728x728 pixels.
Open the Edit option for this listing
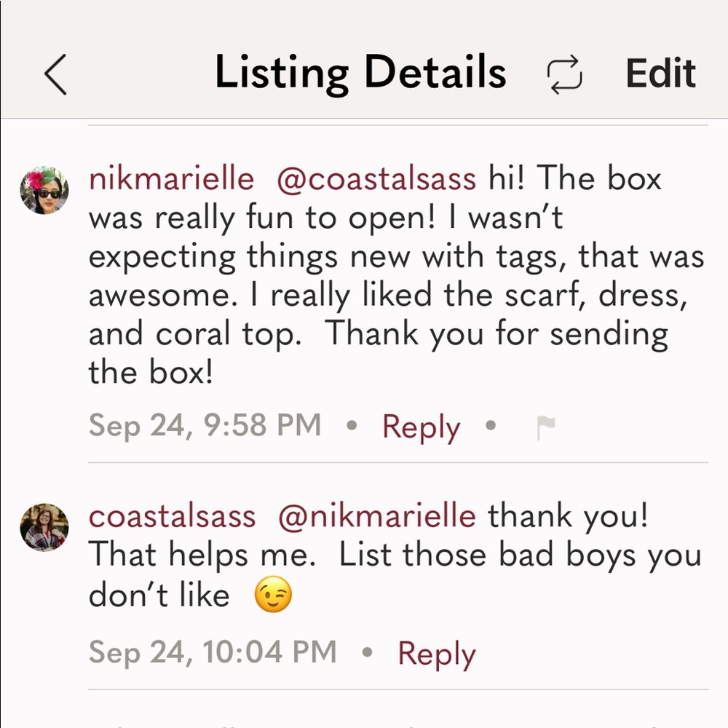point(660,73)
